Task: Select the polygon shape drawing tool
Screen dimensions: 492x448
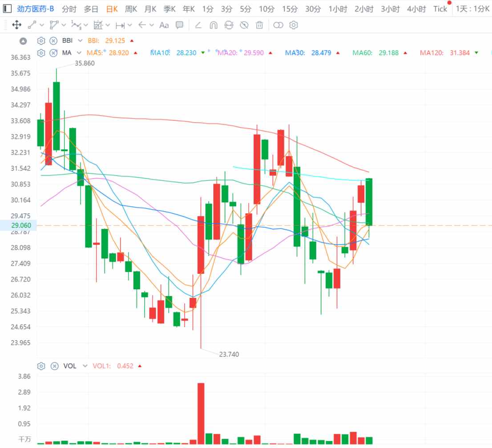Action: click(54, 25)
